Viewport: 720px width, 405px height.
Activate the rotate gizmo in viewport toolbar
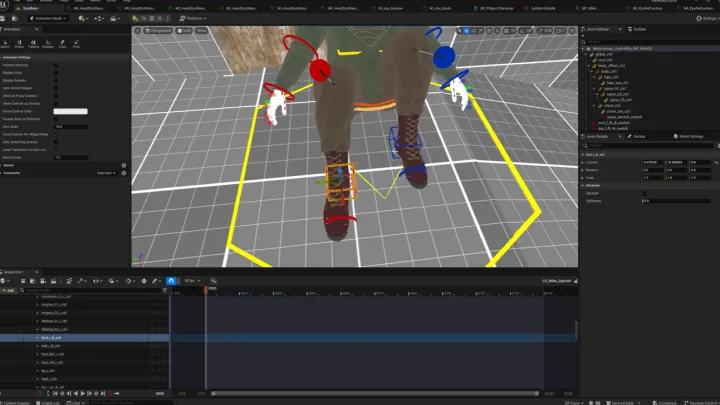click(x=473, y=31)
